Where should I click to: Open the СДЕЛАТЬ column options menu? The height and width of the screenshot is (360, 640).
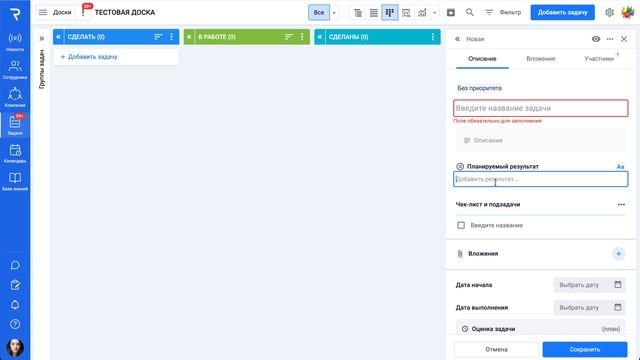(171, 37)
